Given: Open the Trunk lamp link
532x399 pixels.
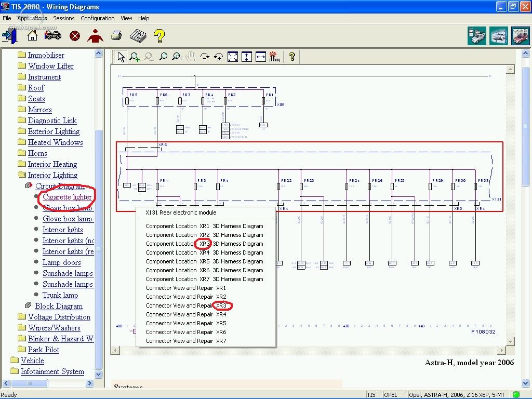Looking at the screenshot, I should click(x=60, y=295).
